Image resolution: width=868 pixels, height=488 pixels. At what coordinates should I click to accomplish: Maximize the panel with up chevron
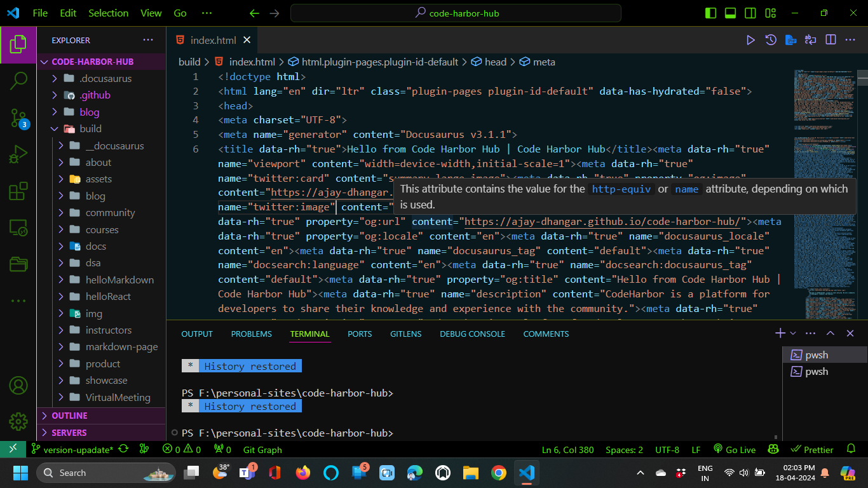831,333
